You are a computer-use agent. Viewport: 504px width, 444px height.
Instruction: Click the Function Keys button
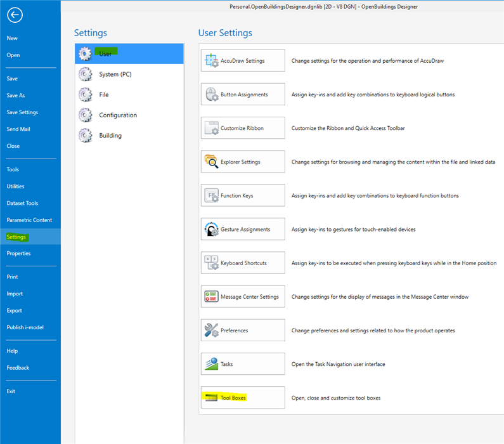pyautogui.click(x=243, y=195)
